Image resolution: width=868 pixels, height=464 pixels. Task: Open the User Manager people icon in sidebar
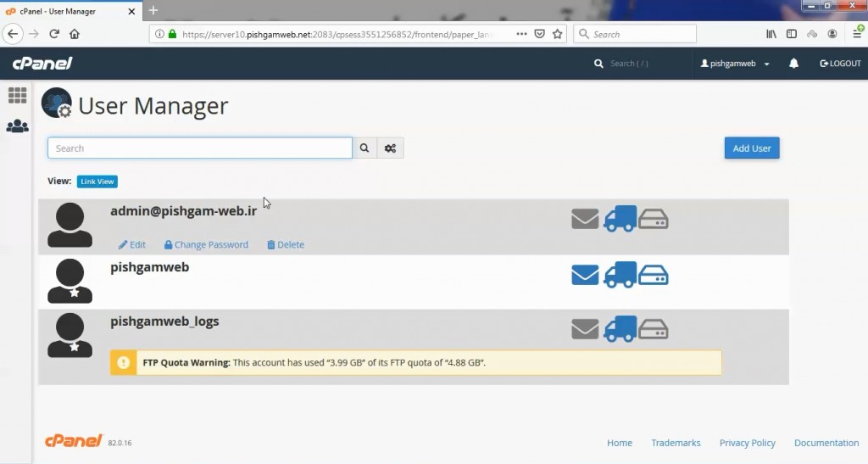pos(17,126)
